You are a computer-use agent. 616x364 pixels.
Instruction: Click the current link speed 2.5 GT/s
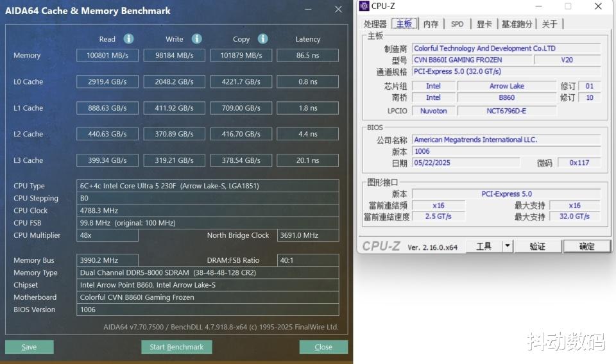tap(438, 217)
